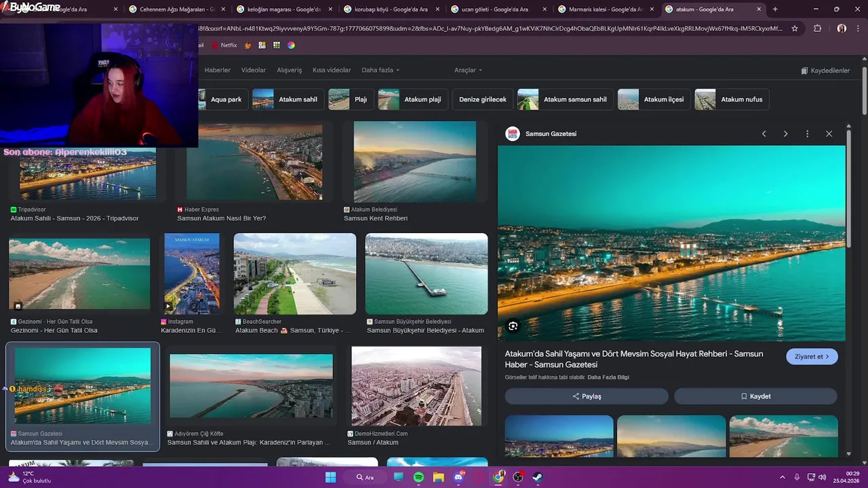The width and height of the screenshot is (868, 488).
Task: Filter by the 'Atakum sahil' chip
Action: [288, 100]
